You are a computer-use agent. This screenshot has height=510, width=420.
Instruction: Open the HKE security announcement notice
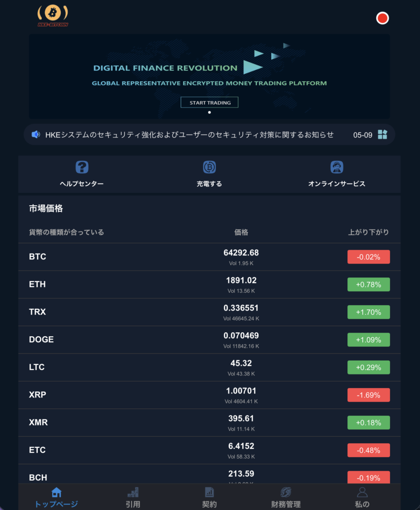coord(190,134)
